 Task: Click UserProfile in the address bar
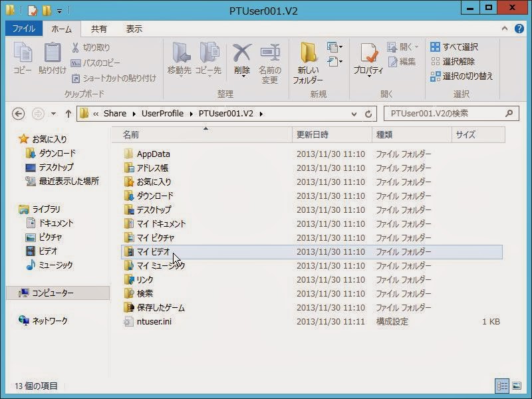tap(162, 114)
